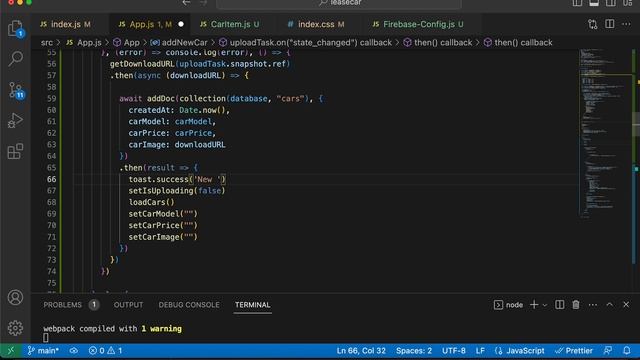Click the App.js breadcrumb segment
This screenshot has width=640, height=360.
click(x=84, y=42)
